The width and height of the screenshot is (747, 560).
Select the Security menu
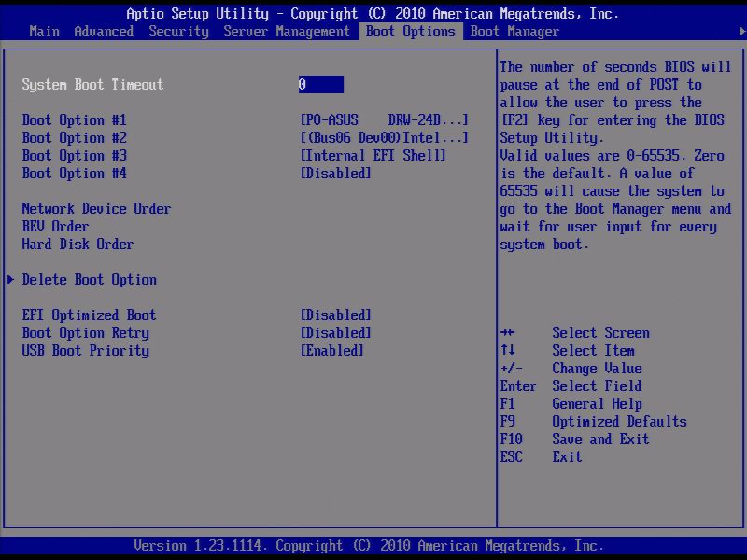178,31
